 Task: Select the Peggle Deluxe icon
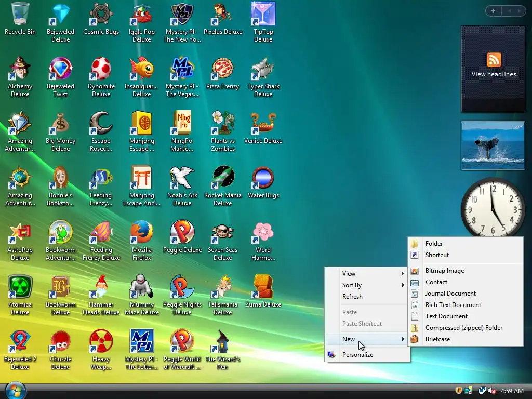point(182,232)
